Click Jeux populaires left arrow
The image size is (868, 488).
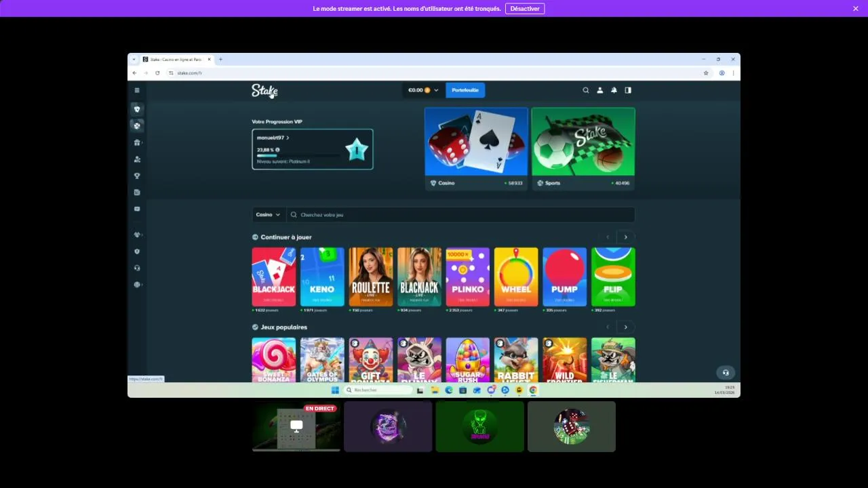(x=608, y=327)
